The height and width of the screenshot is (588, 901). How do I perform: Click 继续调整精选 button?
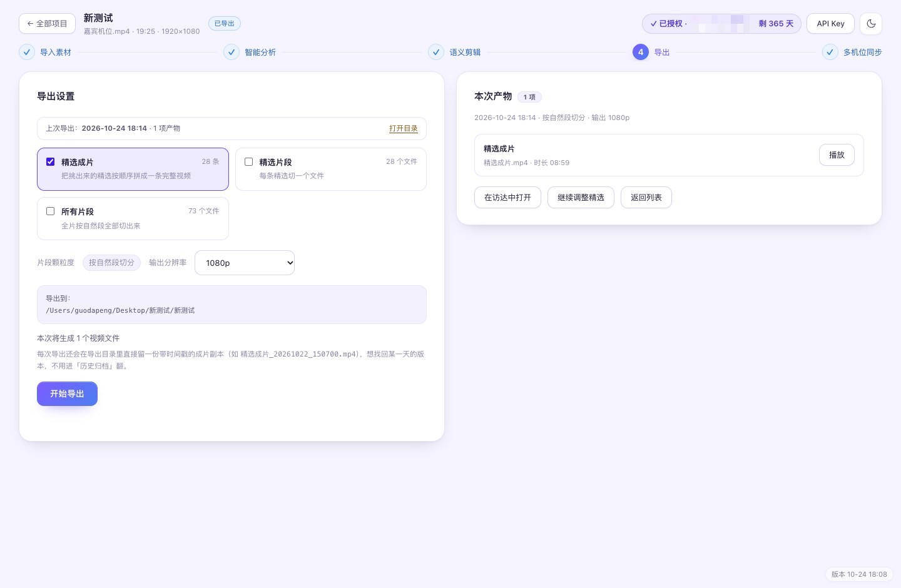click(x=581, y=198)
